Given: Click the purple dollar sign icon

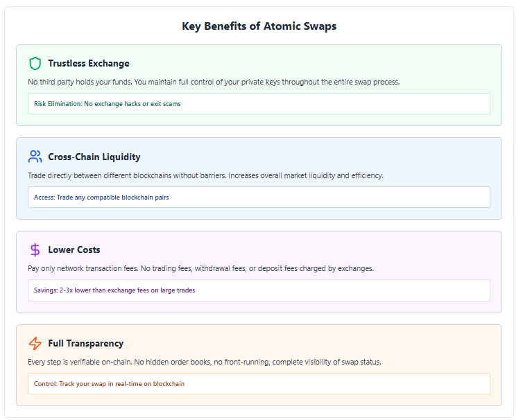Looking at the screenshot, I should coord(35,250).
